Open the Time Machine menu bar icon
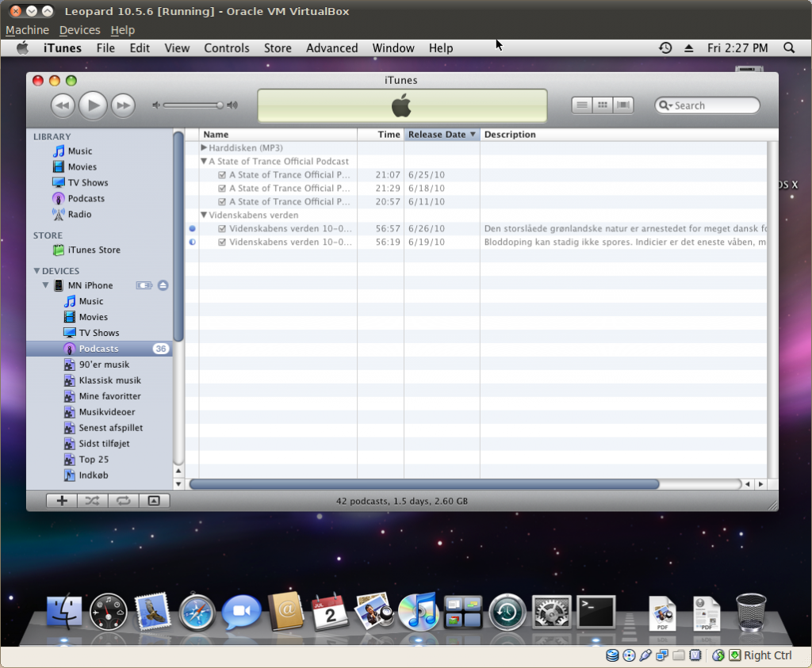 click(x=665, y=48)
